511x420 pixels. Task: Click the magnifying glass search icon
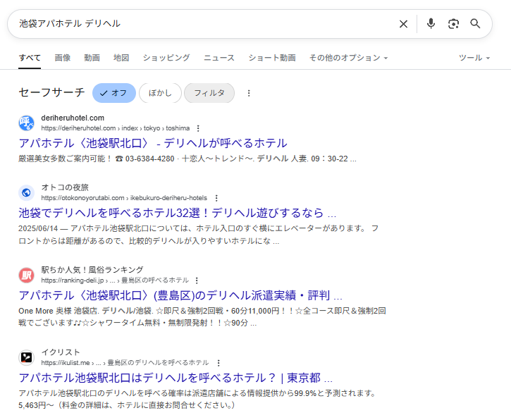pos(476,24)
